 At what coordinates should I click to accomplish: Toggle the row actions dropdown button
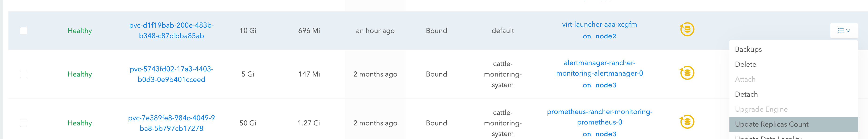click(844, 31)
